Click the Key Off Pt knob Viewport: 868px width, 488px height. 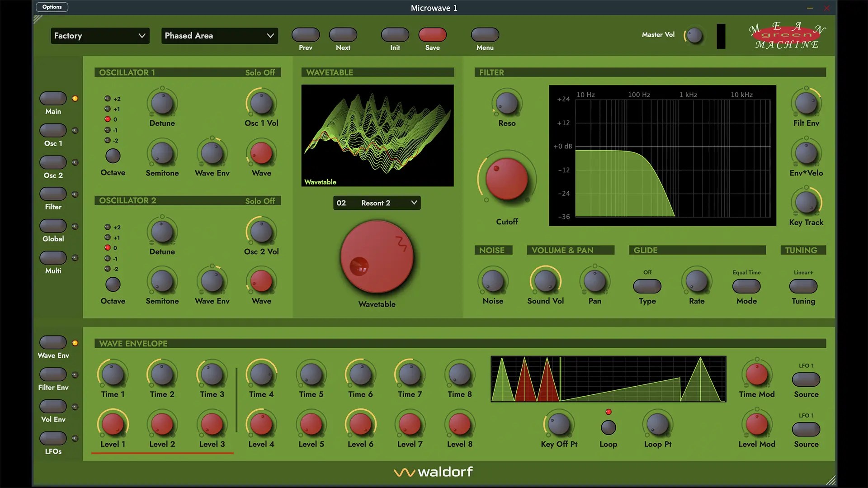click(559, 424)
